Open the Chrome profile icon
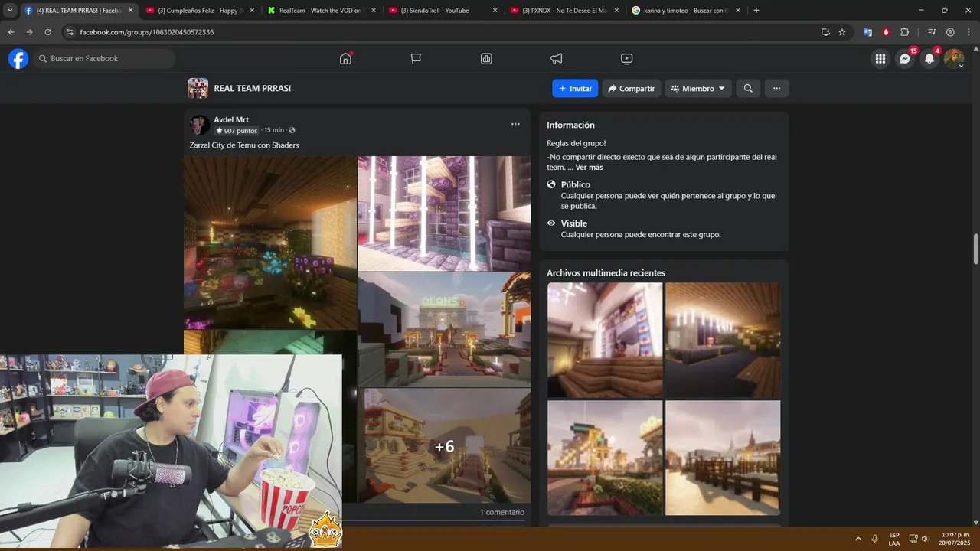The height and width of the screenshot is (551, 980). click(950, 32)
